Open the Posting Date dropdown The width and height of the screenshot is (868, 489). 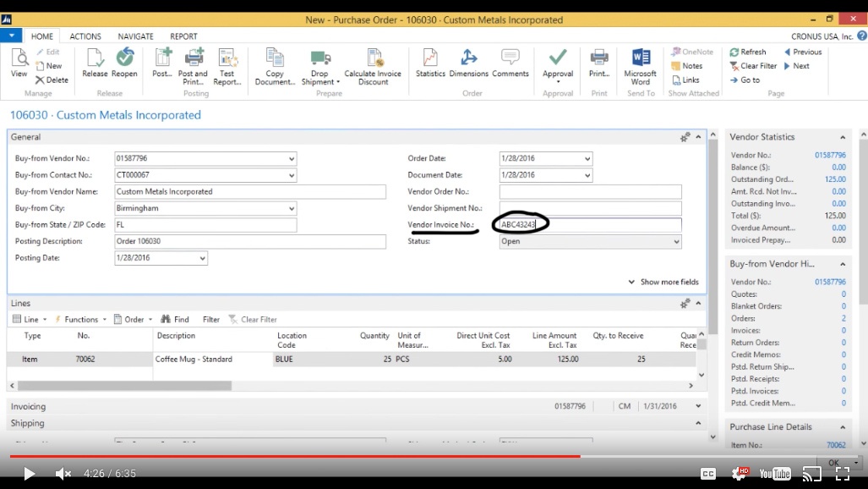(203, 258)
